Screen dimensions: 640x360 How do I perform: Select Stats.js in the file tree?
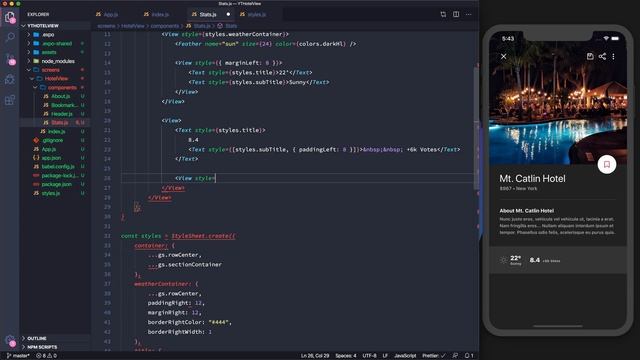tap(55, 122)
